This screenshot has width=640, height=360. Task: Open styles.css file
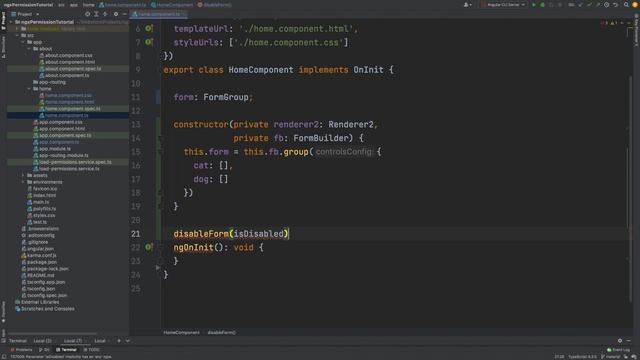coord(41,216)
